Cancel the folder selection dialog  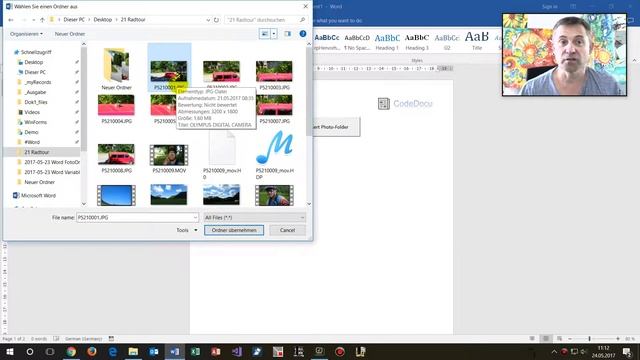(287, 230)
